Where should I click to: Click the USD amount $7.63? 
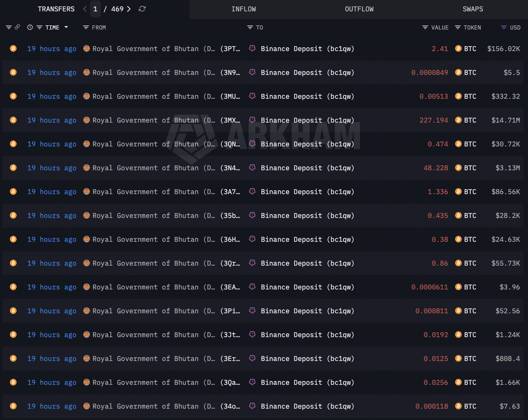click(510, 406)
